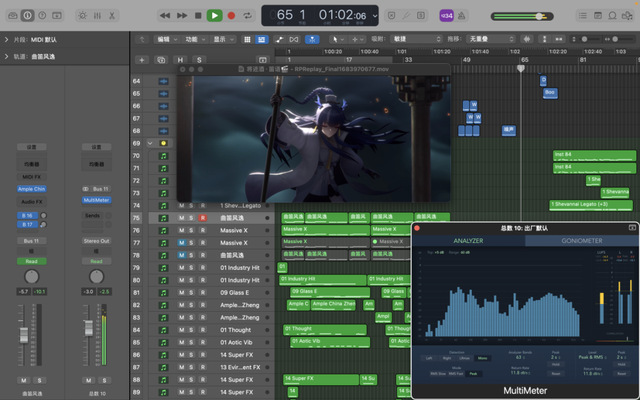Screen dimensions: 640x400
Task: Toggle the purple count-in 1234 button
Action: 447,16
